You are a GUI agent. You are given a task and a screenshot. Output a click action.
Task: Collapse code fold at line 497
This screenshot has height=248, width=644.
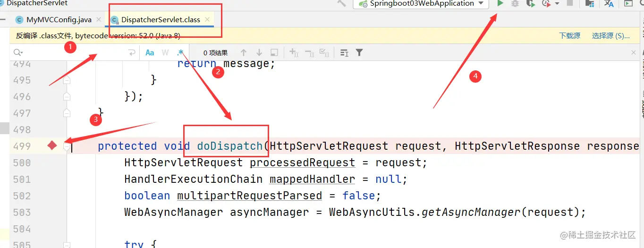[x=67, y=113]
